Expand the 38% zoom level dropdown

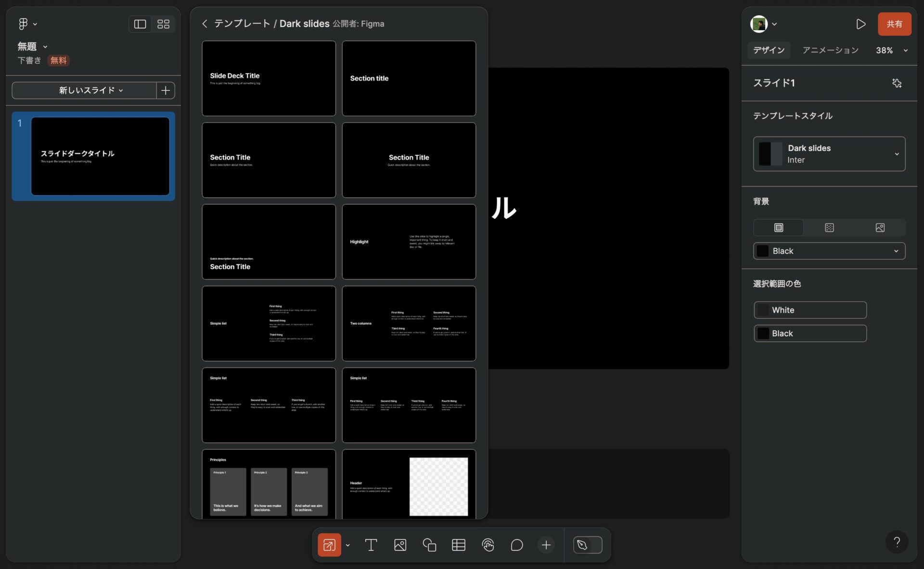[x=906, y=50]
